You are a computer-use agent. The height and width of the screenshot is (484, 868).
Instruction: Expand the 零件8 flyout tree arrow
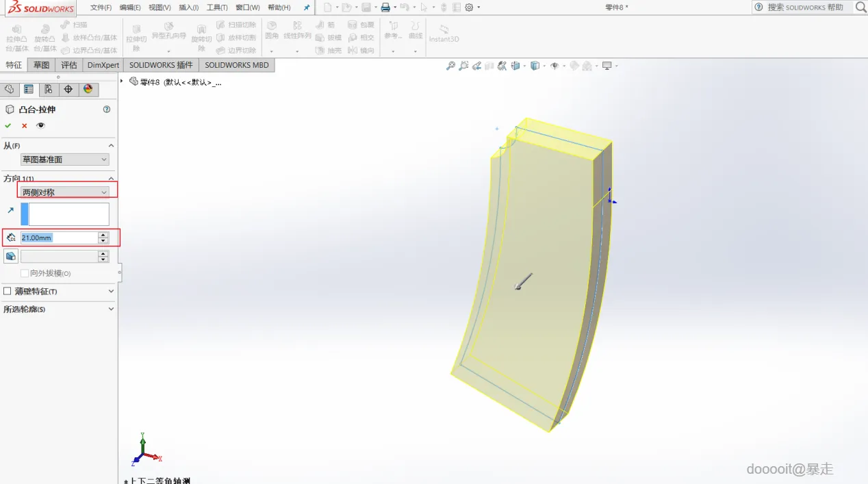(122, 81)
